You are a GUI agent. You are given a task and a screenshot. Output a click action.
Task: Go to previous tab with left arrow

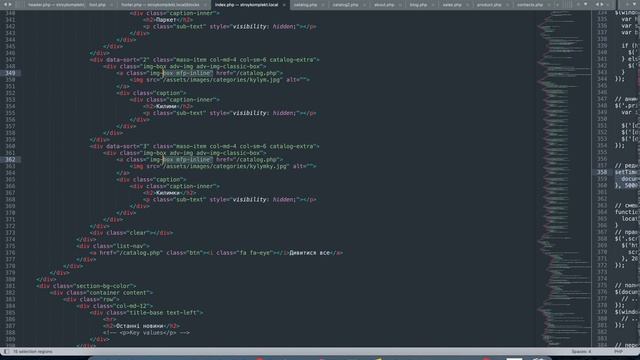[x=5, y=4]
